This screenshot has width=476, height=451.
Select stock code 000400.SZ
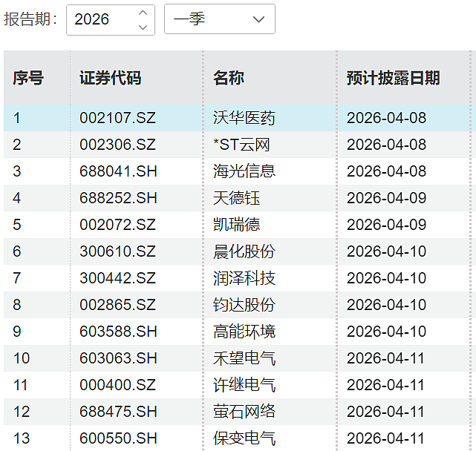tap(118, 384)
